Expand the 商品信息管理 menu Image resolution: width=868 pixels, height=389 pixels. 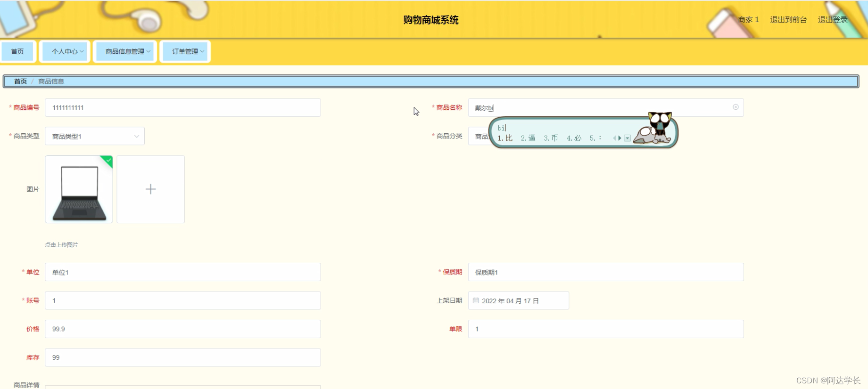coord(125,51)
